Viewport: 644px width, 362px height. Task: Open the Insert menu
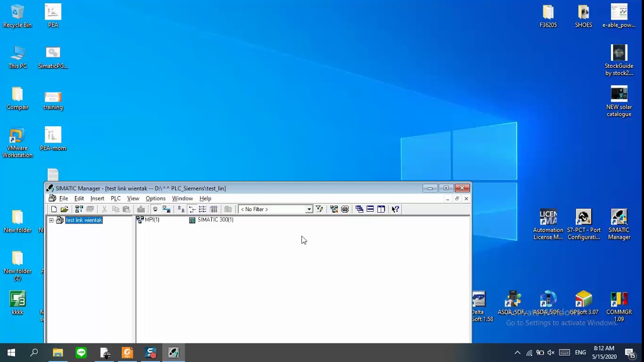point(97,199)
